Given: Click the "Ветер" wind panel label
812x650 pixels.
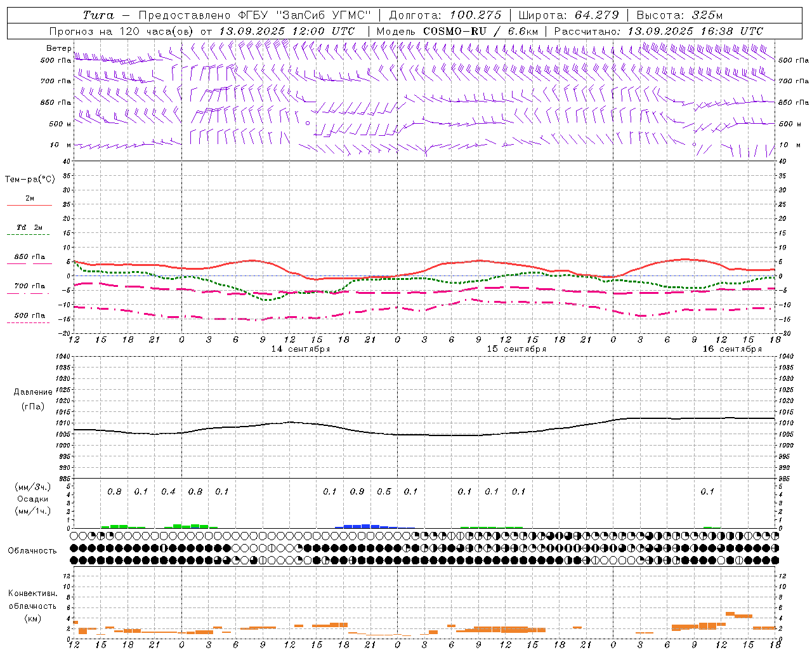Looking at the screenshot, I should (58, 48).
